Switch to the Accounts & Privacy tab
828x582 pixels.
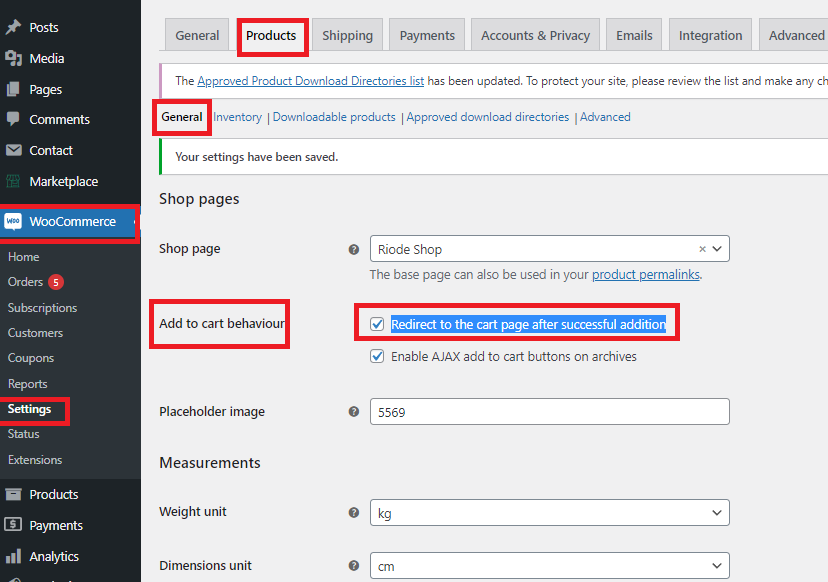535,35
